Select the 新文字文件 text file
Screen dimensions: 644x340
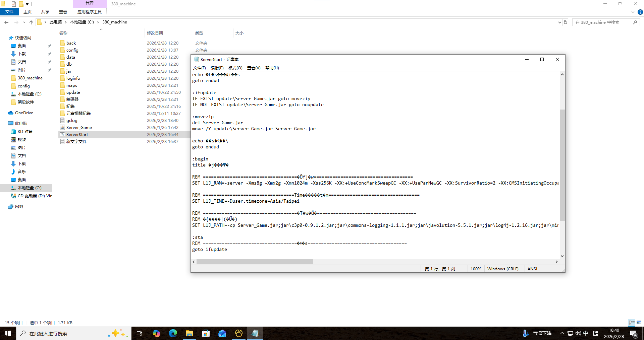click(76, 141)
